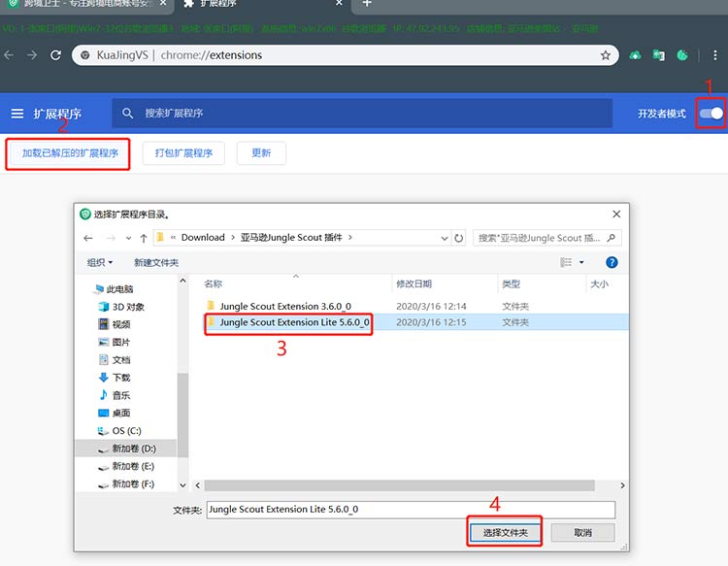This screenshot has height=566, width=728.
Task: Click 取消 cancel button
Action: pyautogui.click(x=582, y=532)
